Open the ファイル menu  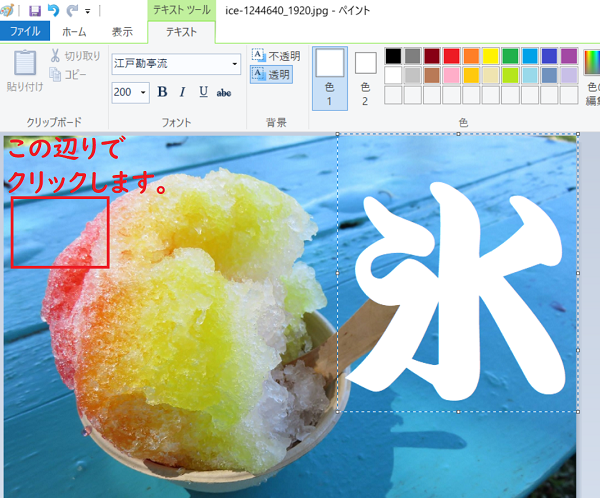[x=25, y=31]
